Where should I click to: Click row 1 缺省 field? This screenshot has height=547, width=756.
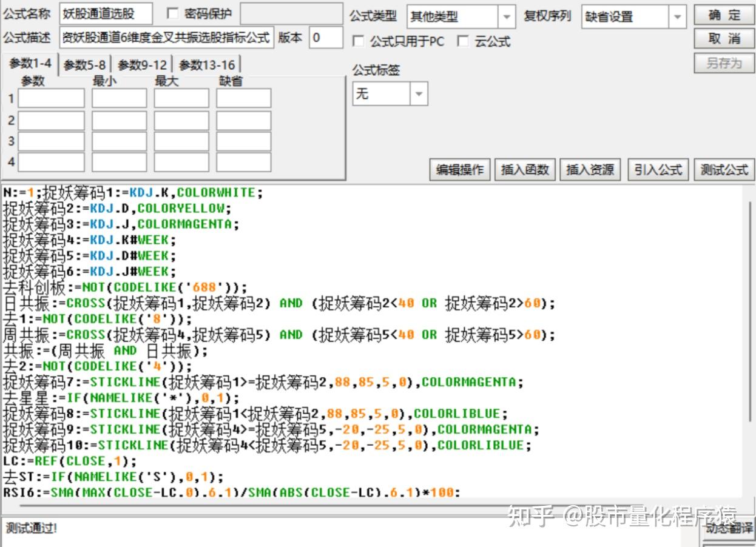coord(244,98)
